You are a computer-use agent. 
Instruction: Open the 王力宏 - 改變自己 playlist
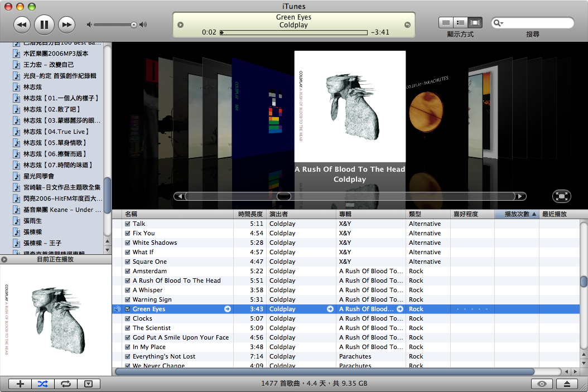(49, 65)
